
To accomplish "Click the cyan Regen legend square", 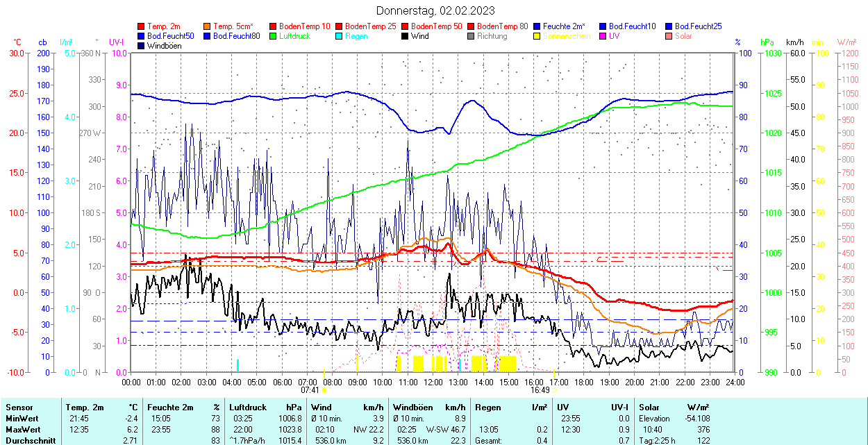I will [x=340, y=36].
